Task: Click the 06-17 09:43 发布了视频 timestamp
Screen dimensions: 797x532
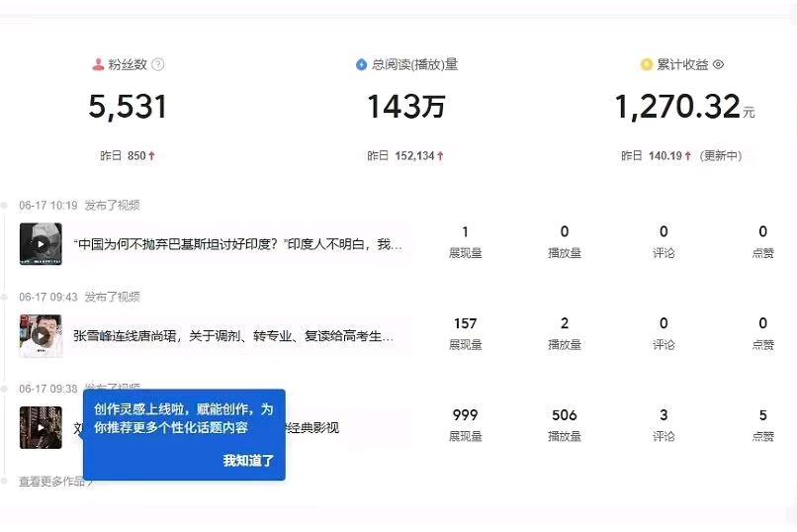Action: pos(79,297)
